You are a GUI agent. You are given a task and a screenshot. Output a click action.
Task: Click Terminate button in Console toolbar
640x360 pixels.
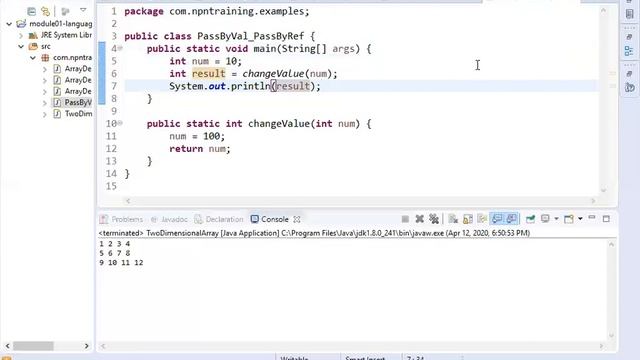(x=405, y=219)
